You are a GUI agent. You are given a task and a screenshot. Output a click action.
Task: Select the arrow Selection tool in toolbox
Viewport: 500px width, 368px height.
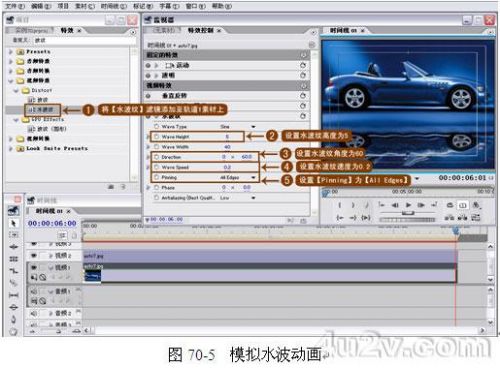pos(13,223)
